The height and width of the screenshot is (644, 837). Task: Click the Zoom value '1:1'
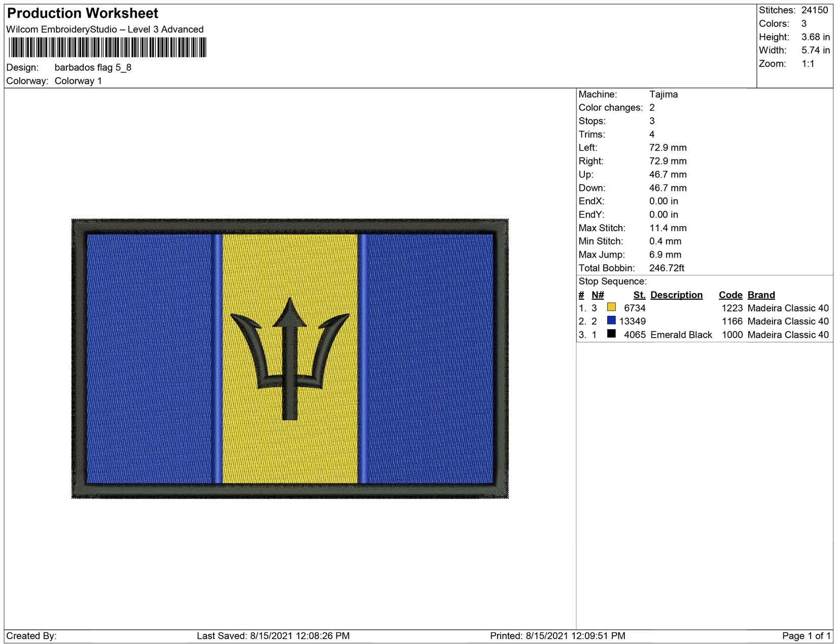click(808, 64)
